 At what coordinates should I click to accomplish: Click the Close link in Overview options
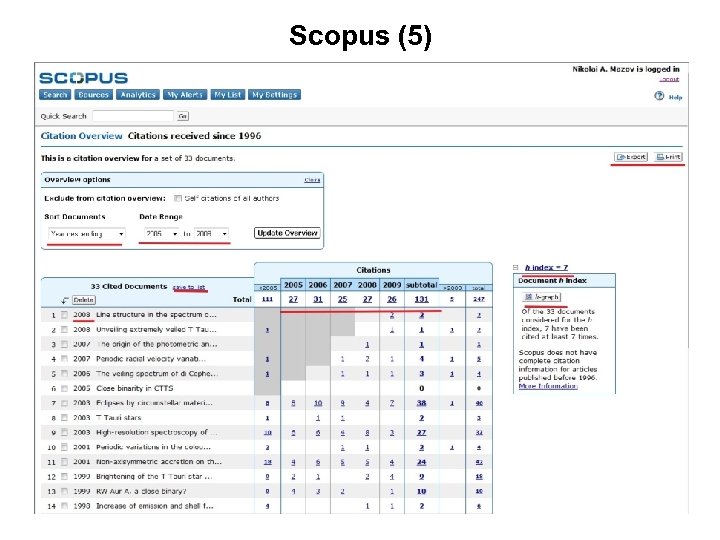pyautogui.click(x=312, y=180)
